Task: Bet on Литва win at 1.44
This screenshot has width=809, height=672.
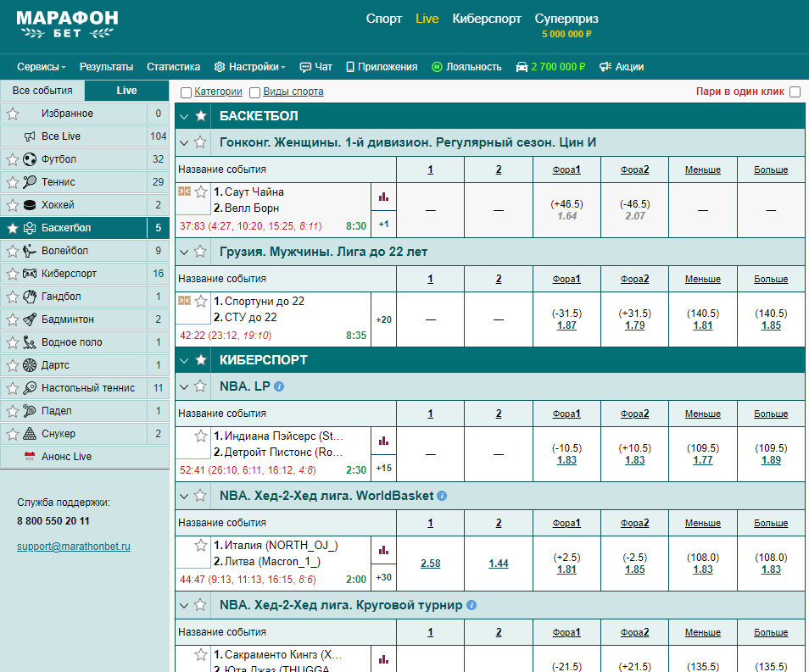Action: (x=499, y=564)
